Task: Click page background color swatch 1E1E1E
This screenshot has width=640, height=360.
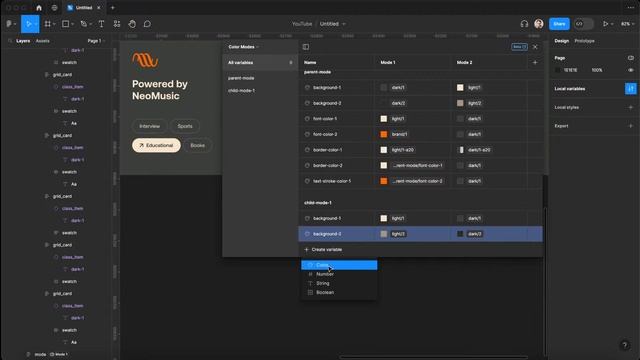Action: coord(558,70)
